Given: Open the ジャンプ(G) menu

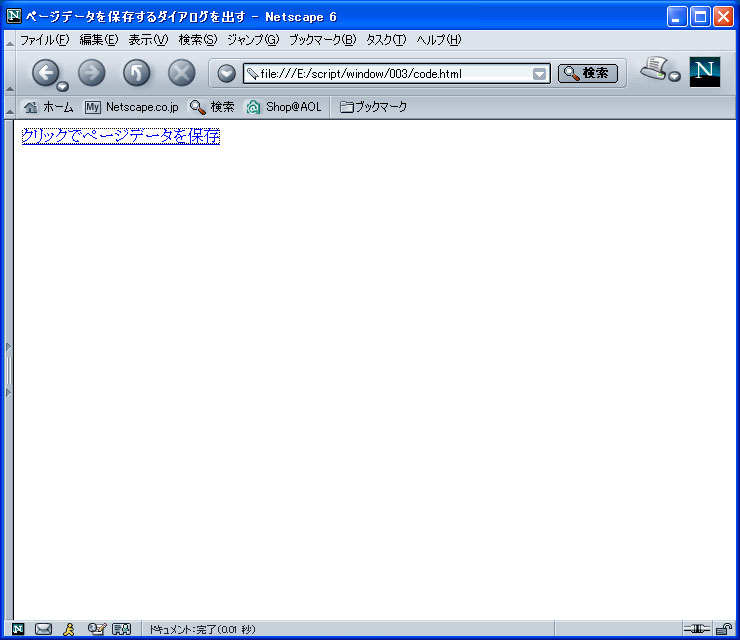Looking at the screenshot, I should [253, 40].
